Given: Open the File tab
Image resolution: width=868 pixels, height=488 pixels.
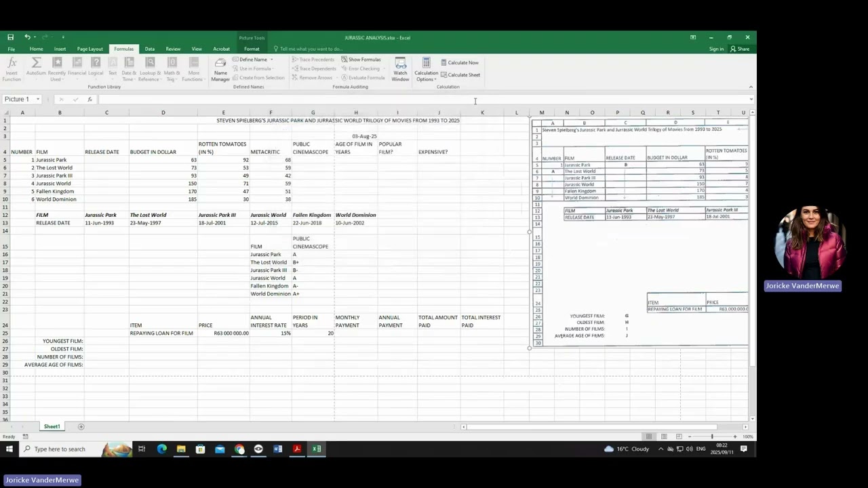Looking at the screenshot, I should [x=12, y=49].
